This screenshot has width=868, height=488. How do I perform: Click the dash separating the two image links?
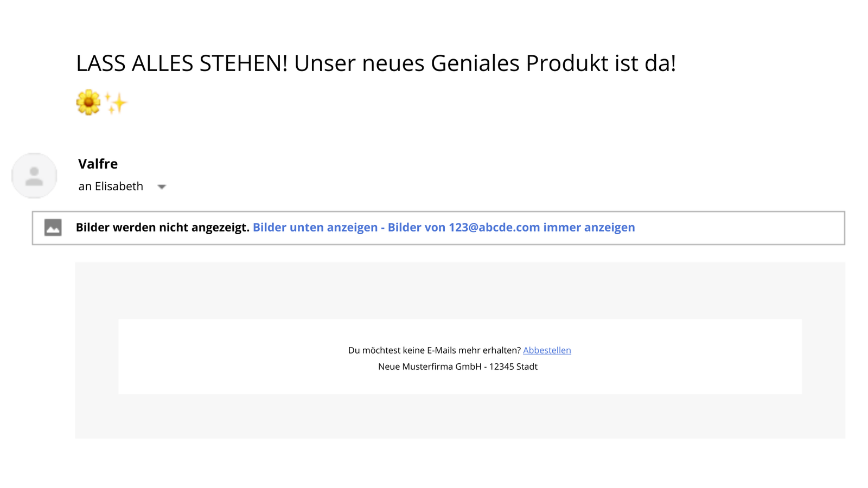[x=382, y=227]
